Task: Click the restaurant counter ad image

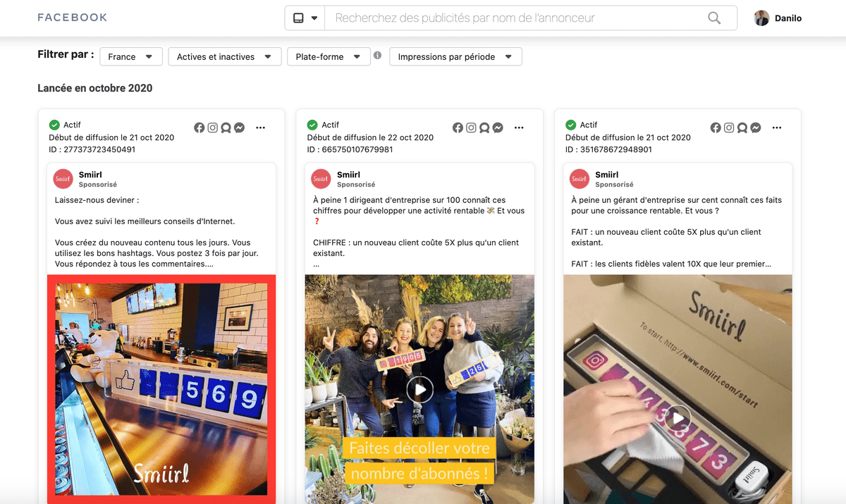Action: coord(161,389)
